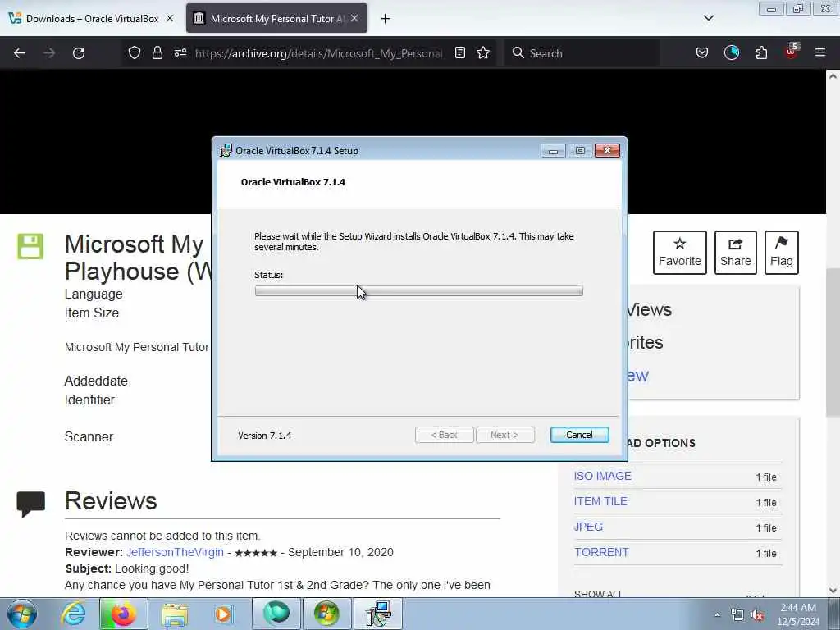Open the taskbar clock showing 2:44 AM
Viewport: 840px width, 630px height.
click(798, 614)
